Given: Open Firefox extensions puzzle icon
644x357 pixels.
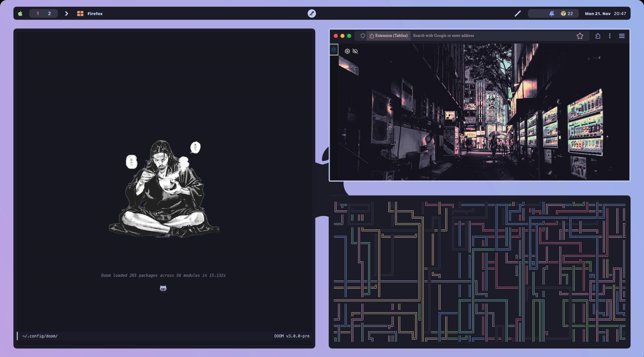Looking at the screenshot, I should tap(598, 36).
